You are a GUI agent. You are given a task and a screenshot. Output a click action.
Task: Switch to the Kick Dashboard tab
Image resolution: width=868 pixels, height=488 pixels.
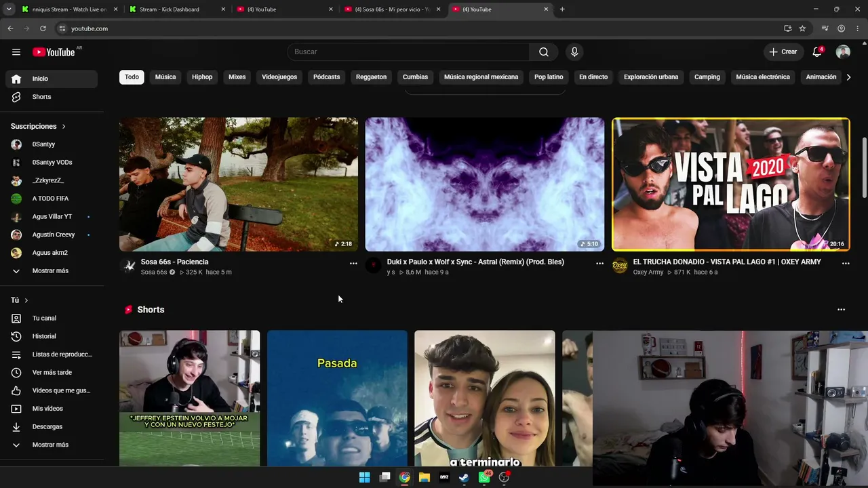pyautogui.click(x=175, y=9)
